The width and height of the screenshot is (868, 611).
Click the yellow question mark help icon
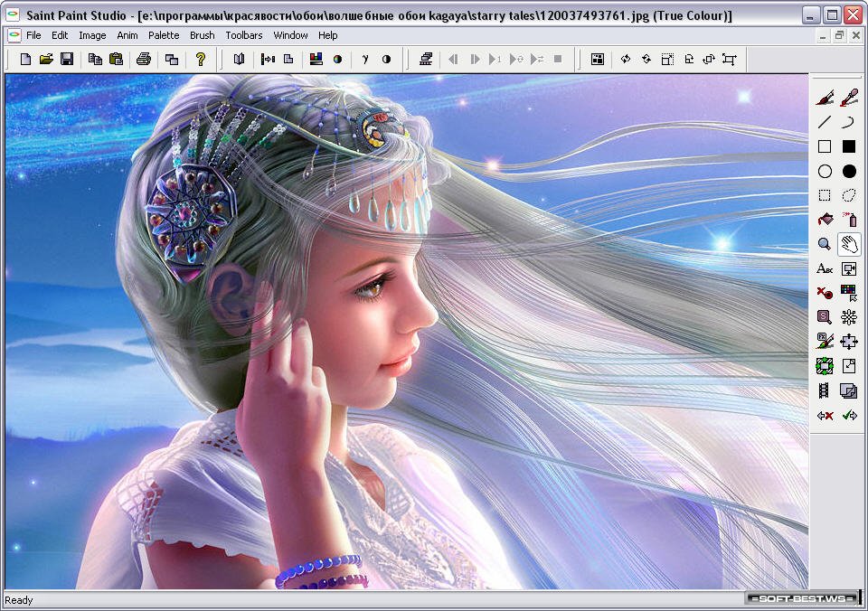(x=201, y=60)
